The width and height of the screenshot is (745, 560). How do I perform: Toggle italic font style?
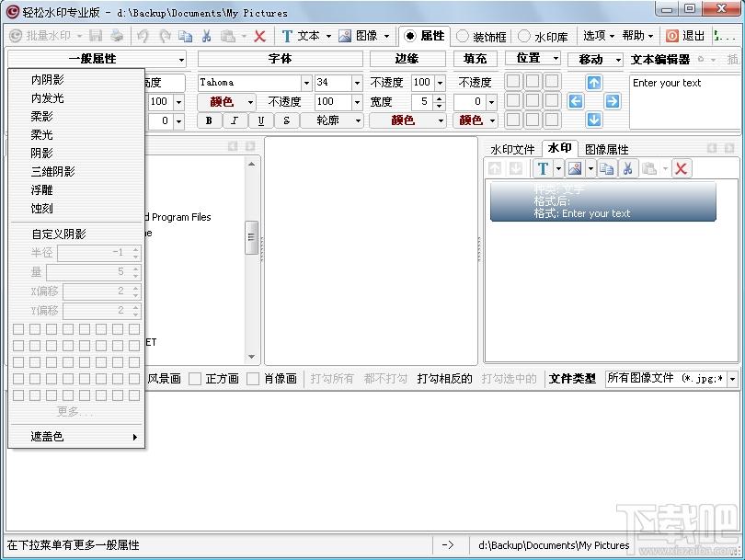[235, 120]
